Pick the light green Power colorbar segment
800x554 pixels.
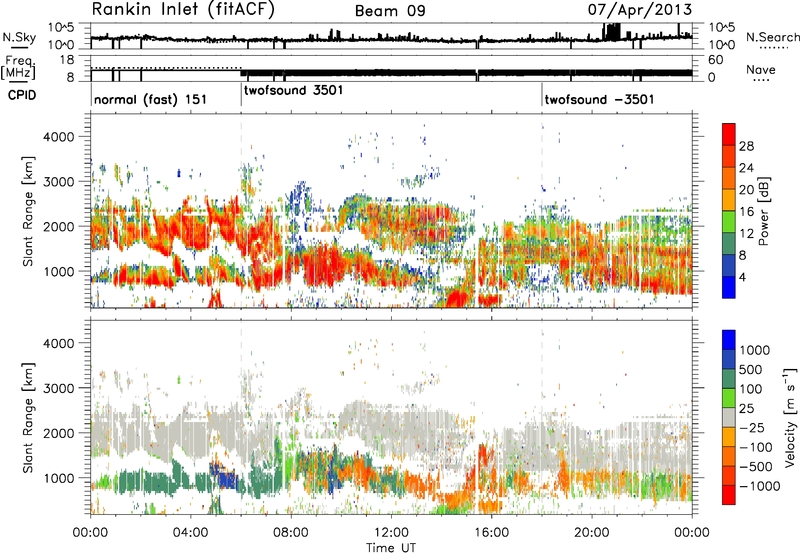[x=729, y=222]
